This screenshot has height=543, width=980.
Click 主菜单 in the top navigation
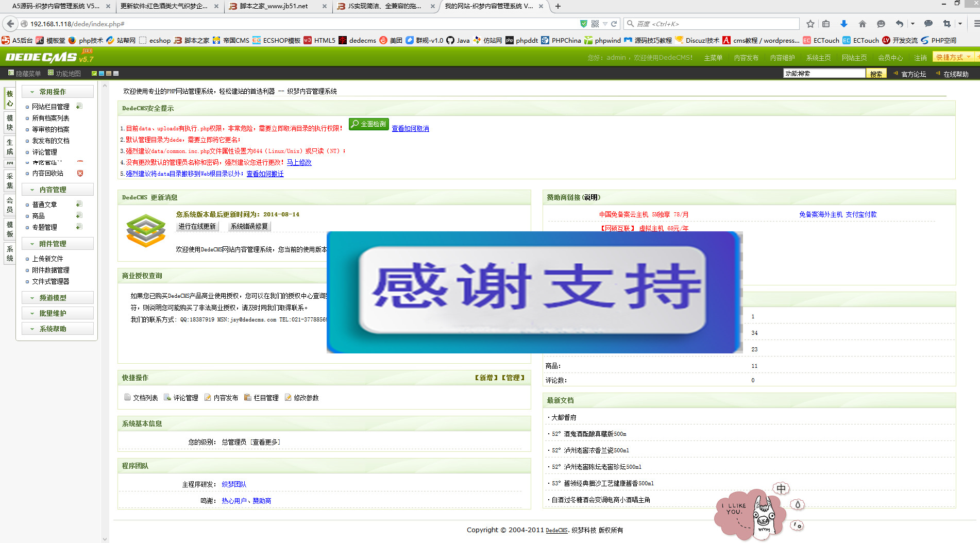click(713, 58)
